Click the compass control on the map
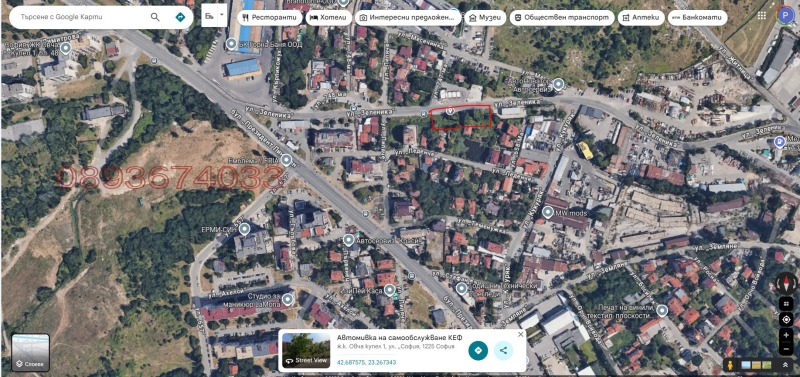Viewport: 800px width, 377px height. point(786,284)
